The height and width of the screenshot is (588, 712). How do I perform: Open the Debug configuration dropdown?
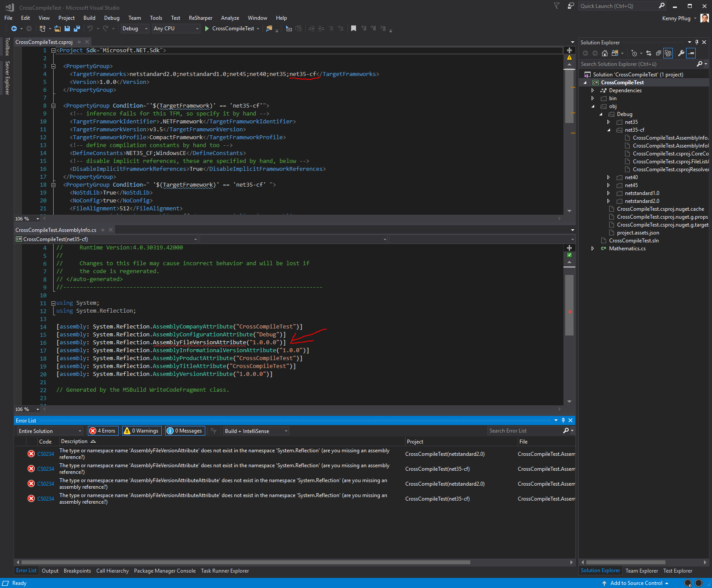pyautogui.click(x=135, y=29)
